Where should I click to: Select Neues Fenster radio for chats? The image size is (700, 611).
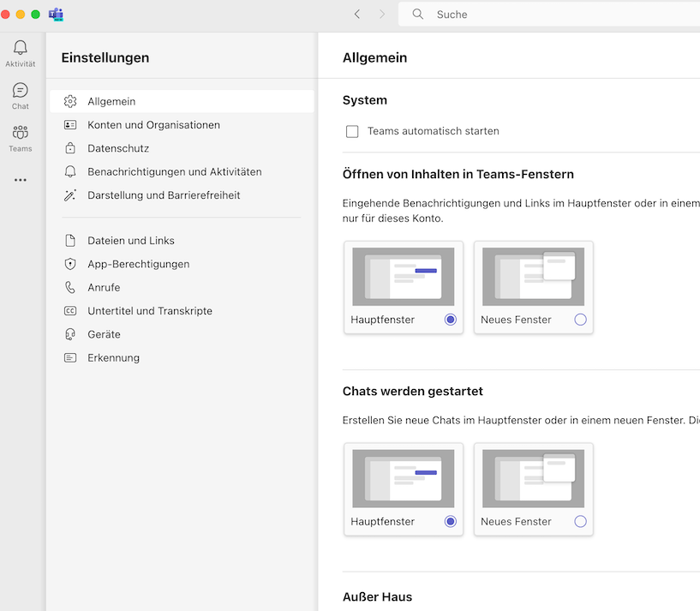pyautogui.click(x=581, y=521)
